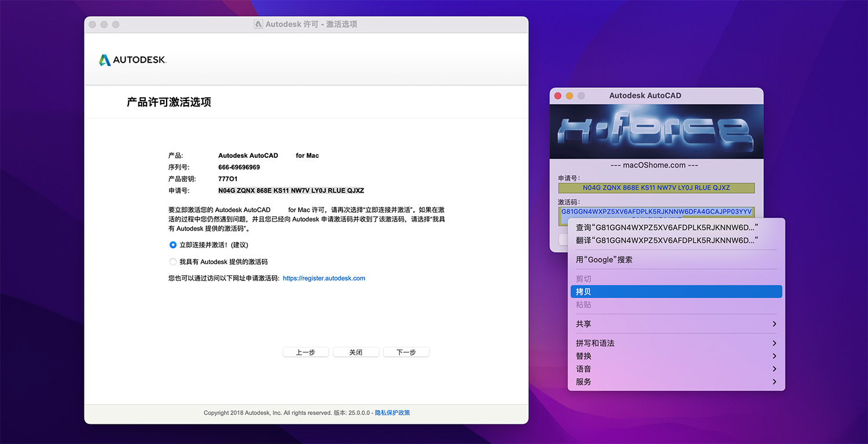Click the 关闭 (Close) button
This screenshot has height=444, width=868.
(356, 352)
